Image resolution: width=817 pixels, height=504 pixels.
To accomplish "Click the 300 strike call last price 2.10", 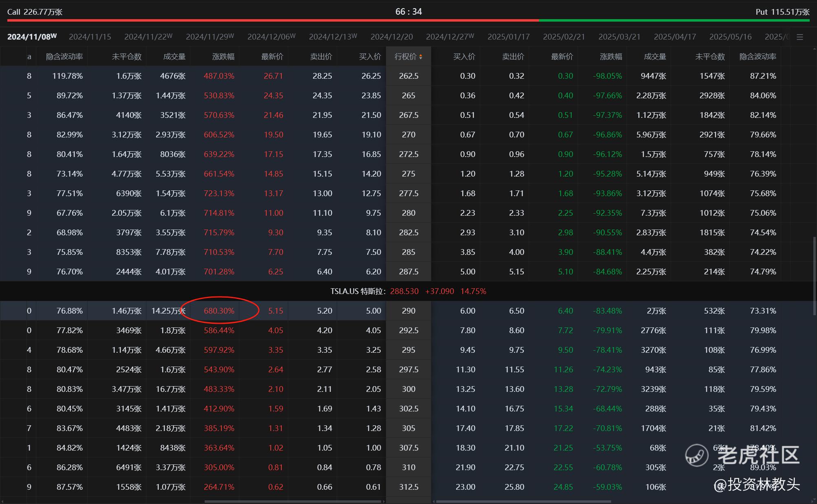I will click(276, 389).
